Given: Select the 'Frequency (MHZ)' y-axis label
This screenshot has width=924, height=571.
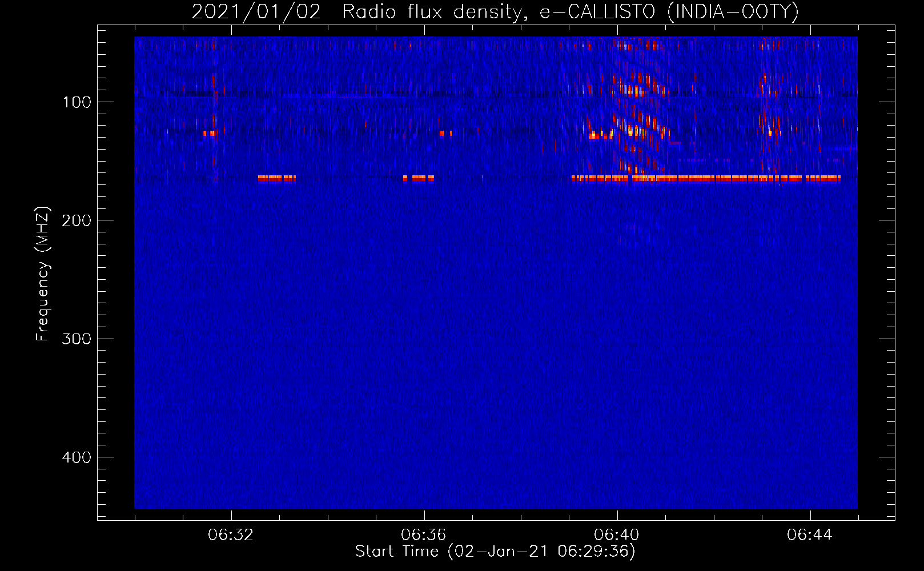Looking at the screenshot, I should 43,274.
